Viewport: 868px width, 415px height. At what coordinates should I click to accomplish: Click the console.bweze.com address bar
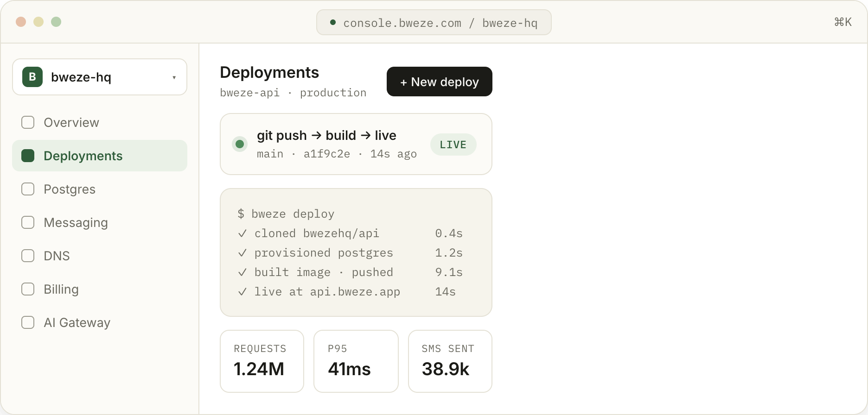click(x=434, y=22)
